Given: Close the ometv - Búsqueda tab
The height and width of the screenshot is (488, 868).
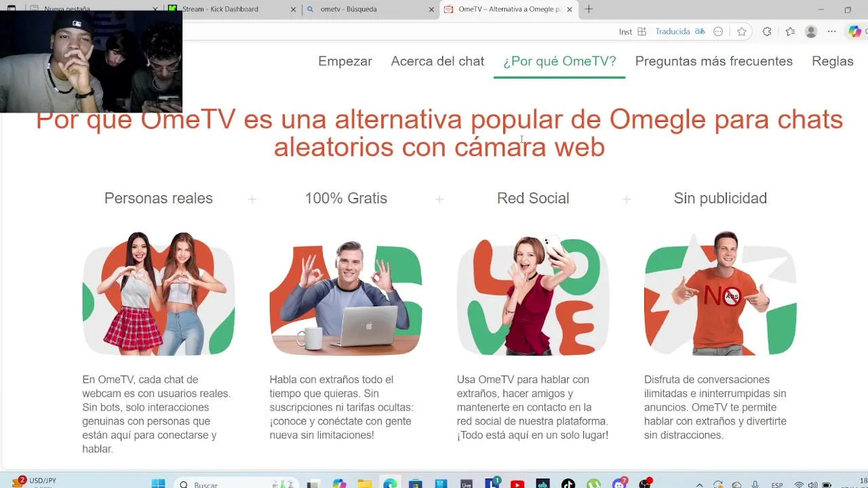Looking at the screenshot, I should click(x=431, y=9).
